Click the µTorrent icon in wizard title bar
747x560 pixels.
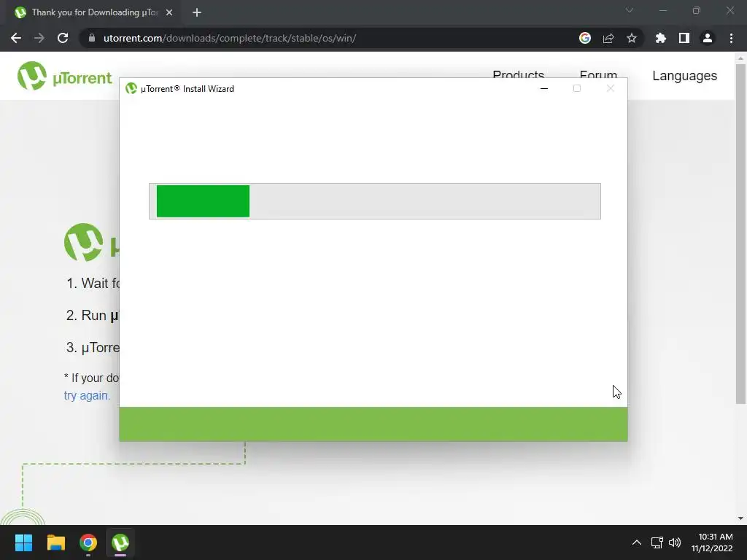[131, 88]
